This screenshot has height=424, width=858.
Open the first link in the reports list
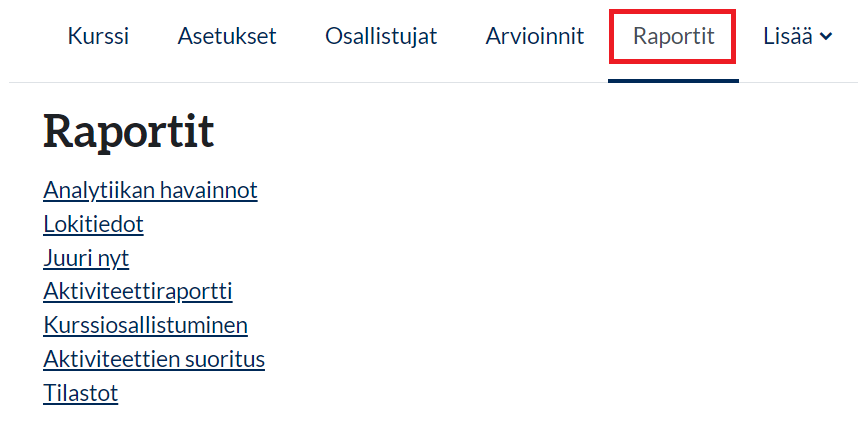coord(150,190)
